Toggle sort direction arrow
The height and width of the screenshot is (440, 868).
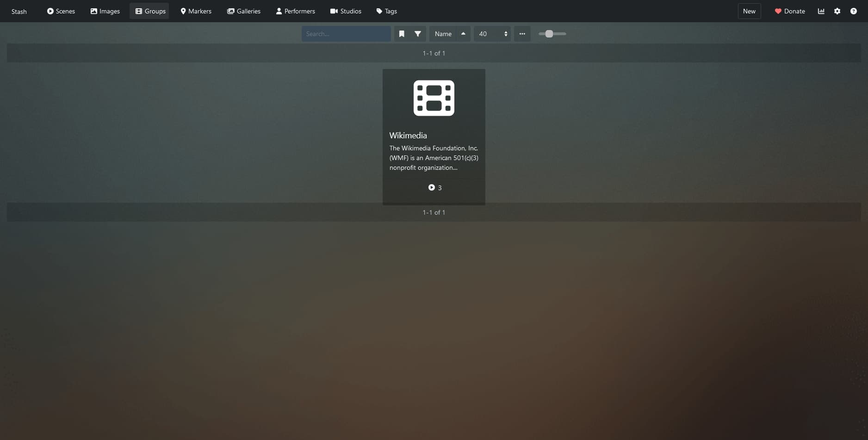pos(463,34)
